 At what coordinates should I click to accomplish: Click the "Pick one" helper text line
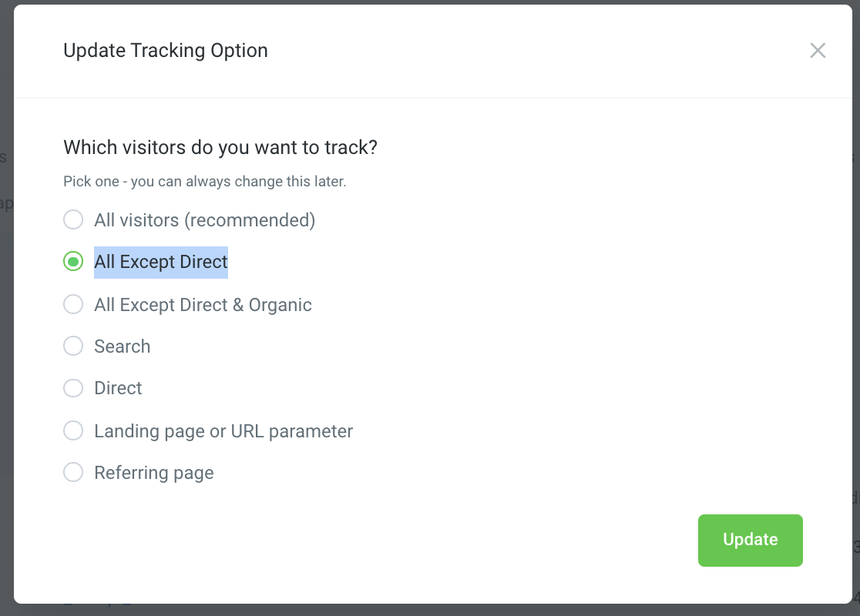click(x=204, y=182)
